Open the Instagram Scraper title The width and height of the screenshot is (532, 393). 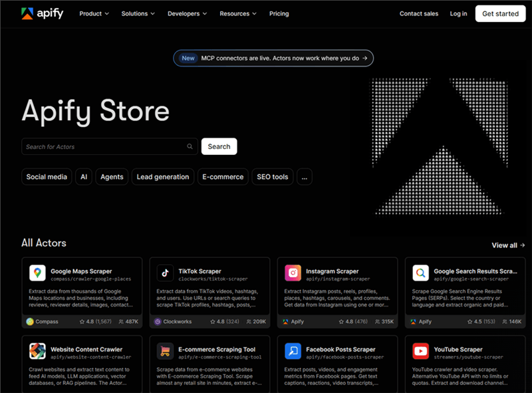[332, 271]
